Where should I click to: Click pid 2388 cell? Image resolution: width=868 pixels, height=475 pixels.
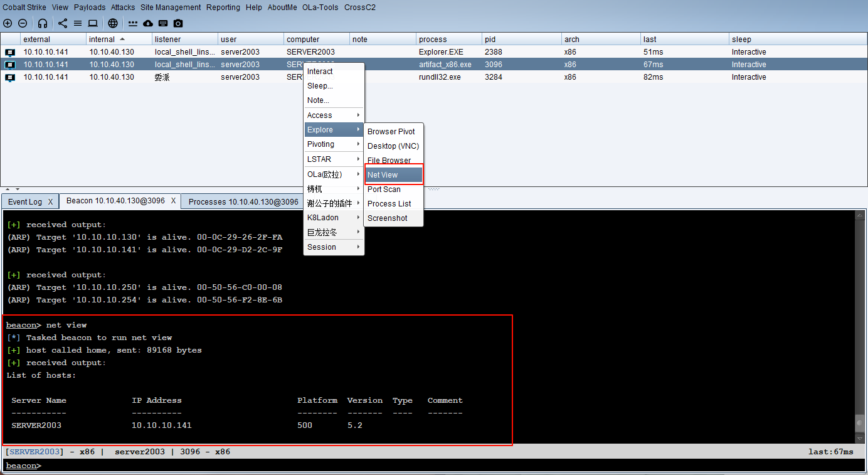[522, 52]
